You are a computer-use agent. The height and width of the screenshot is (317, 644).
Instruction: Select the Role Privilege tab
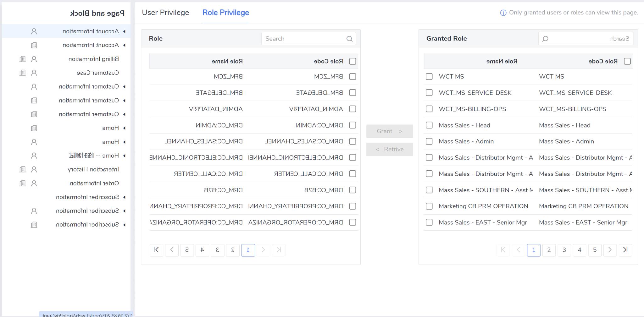pos(226,13)
